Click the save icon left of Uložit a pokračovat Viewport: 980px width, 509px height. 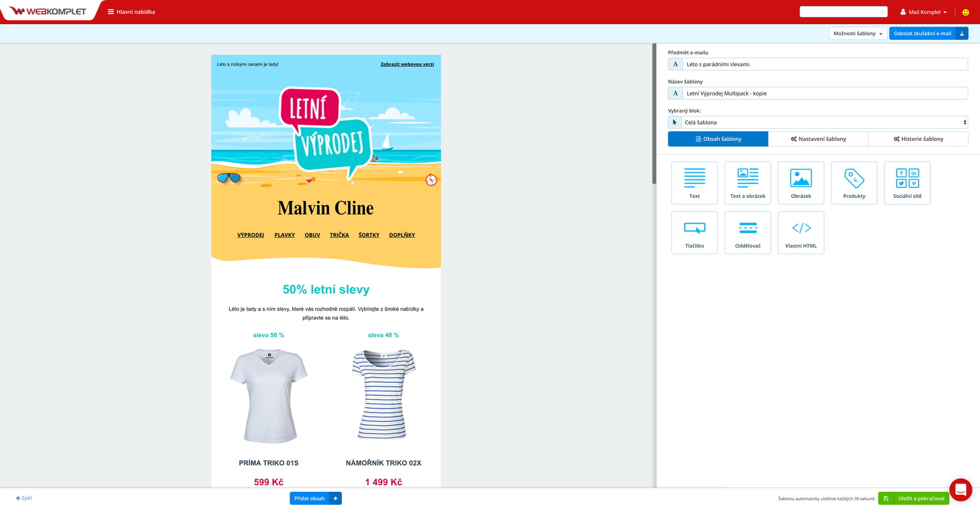click(x=886, y=499)
